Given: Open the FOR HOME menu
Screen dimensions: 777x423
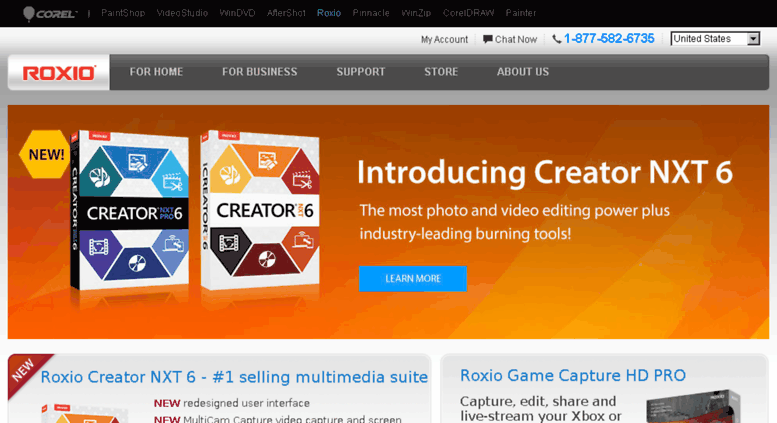Looking at the screenshot, I should click(156, 72).
